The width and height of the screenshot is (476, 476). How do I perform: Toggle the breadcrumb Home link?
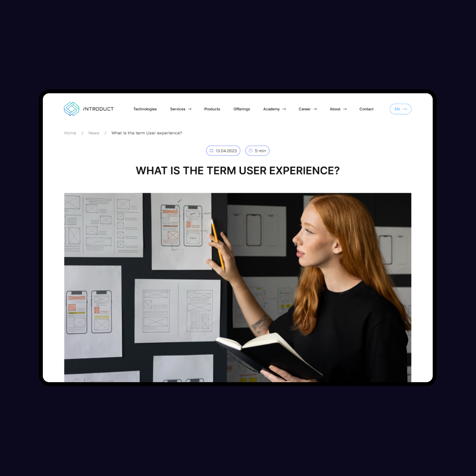click(71, 133)
